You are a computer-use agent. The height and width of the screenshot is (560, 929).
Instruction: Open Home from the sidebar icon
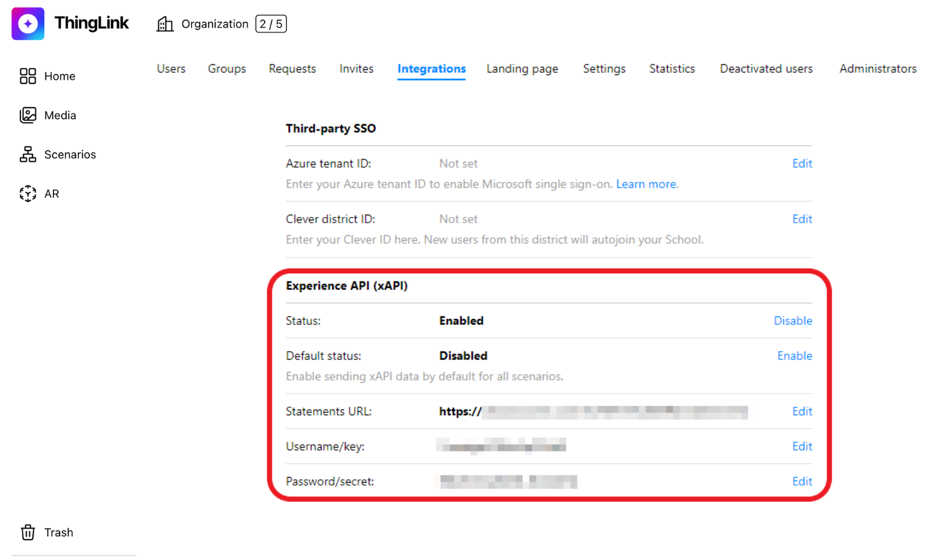[28, 76]
